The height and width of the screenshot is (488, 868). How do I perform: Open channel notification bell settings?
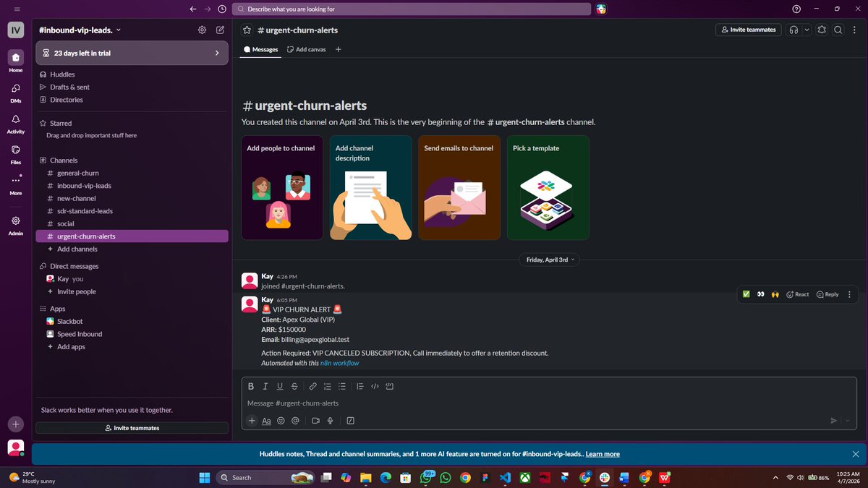tap(822, 30)
